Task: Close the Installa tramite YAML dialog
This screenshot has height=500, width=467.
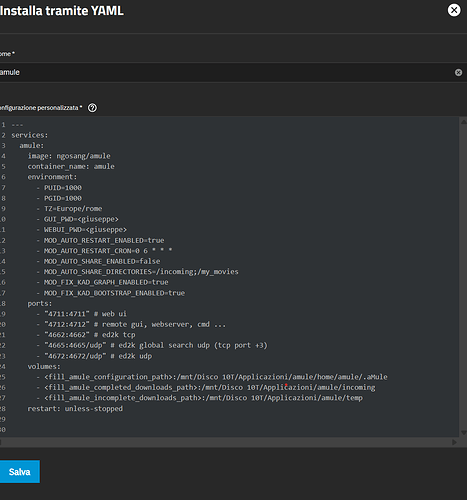Action: (454, 10)
